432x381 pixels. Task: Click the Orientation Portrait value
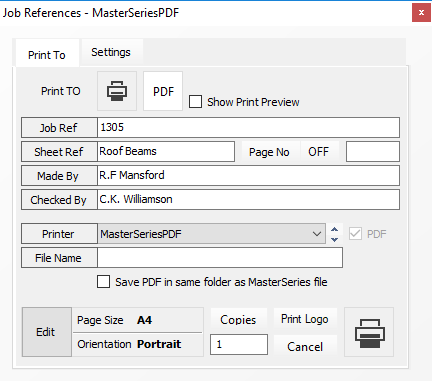[159, 344]
